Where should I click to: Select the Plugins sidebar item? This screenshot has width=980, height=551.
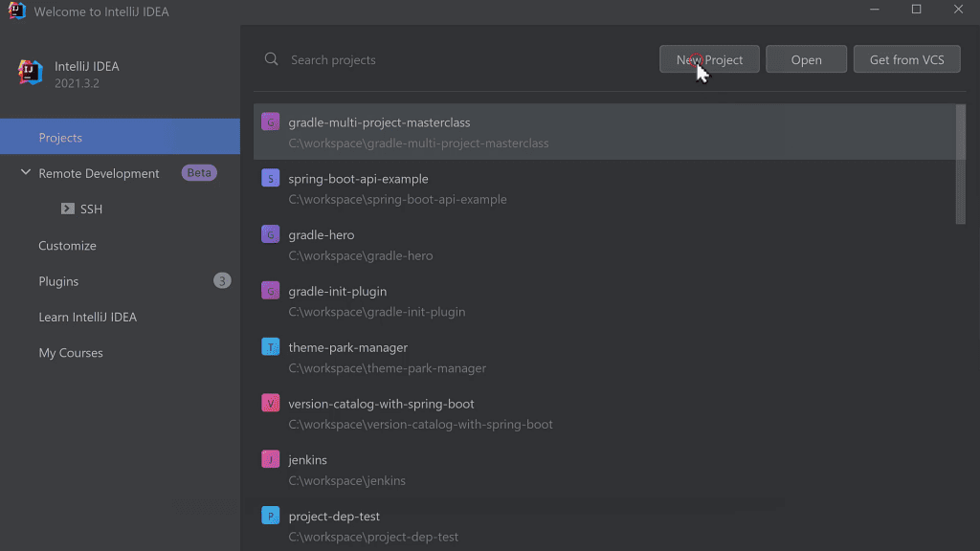click(58, 280)
